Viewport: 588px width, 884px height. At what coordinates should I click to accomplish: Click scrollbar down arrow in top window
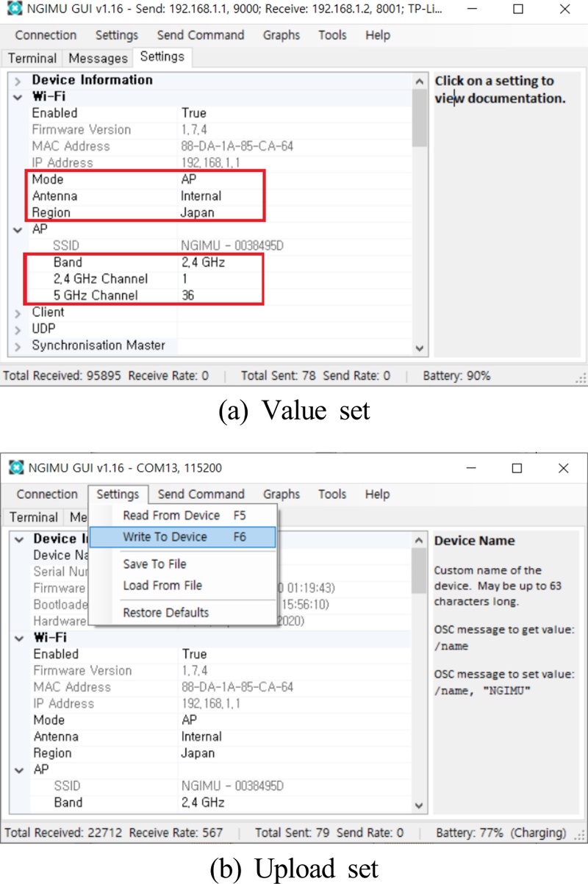point(420,348)
